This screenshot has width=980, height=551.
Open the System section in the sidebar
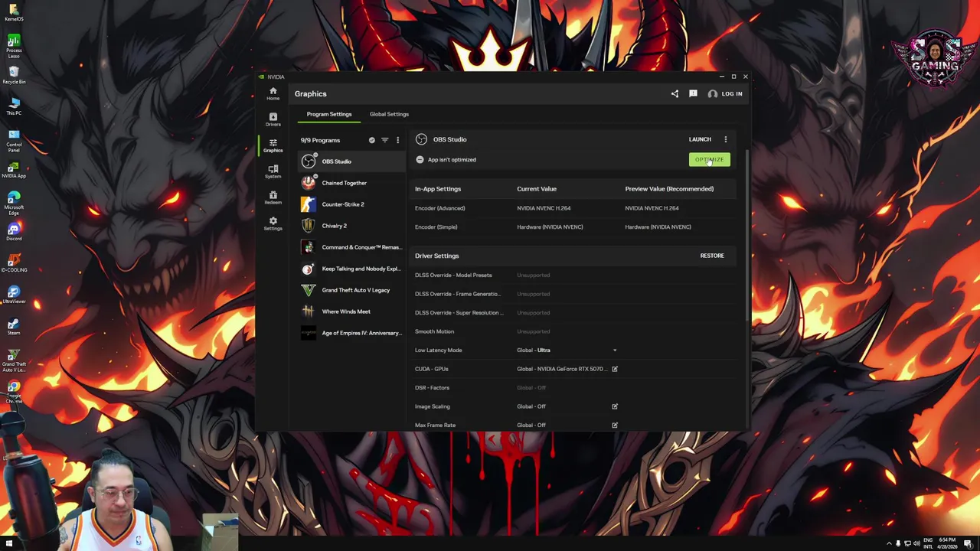click(x=273, y=171)
